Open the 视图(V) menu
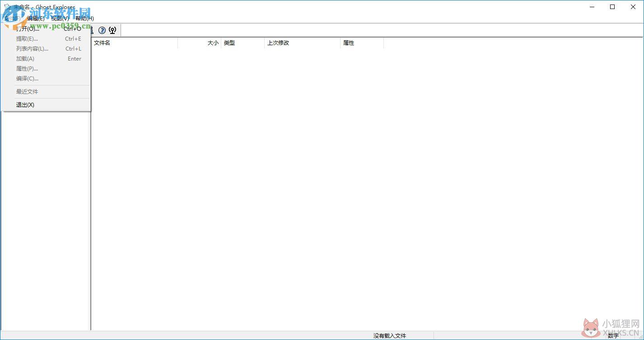Screen dimensions: 644x340 (x=60, y=19)
